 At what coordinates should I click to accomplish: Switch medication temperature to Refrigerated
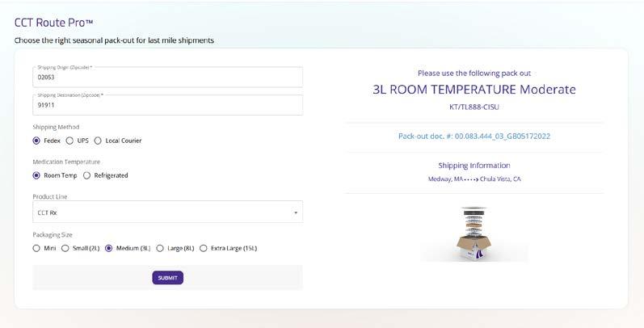click(86, 175)
